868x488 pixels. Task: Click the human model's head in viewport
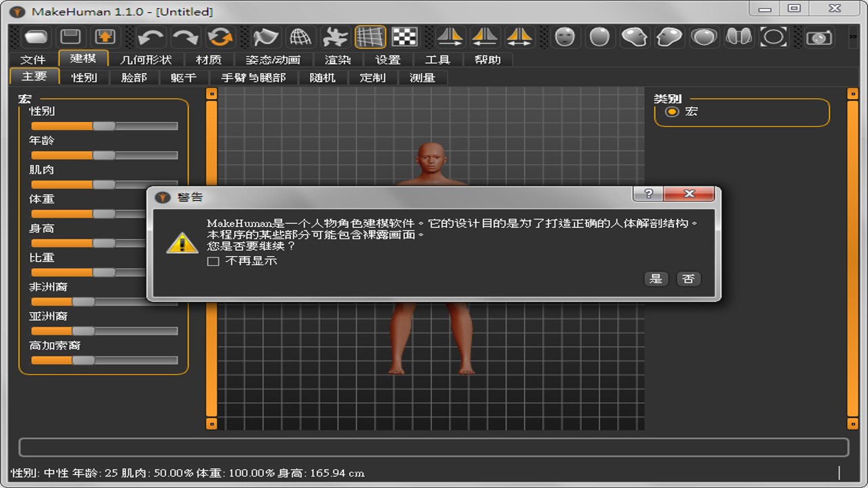click(x=432, y=157)
